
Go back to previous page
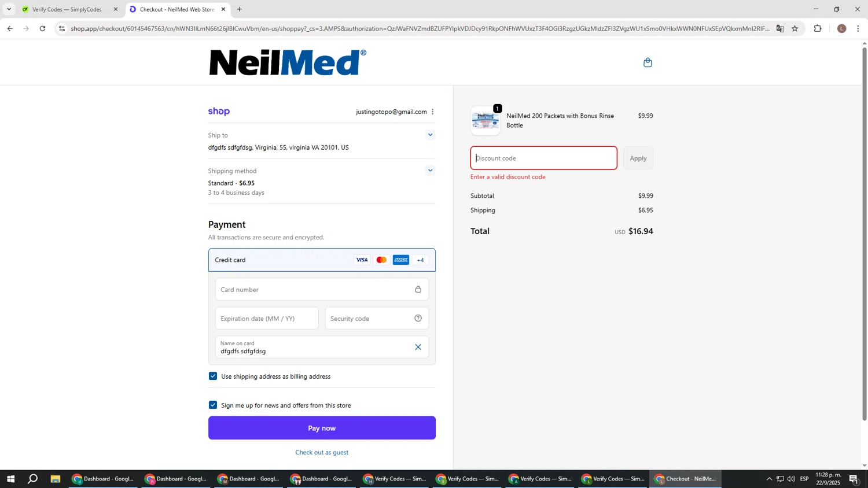(10, 28)
